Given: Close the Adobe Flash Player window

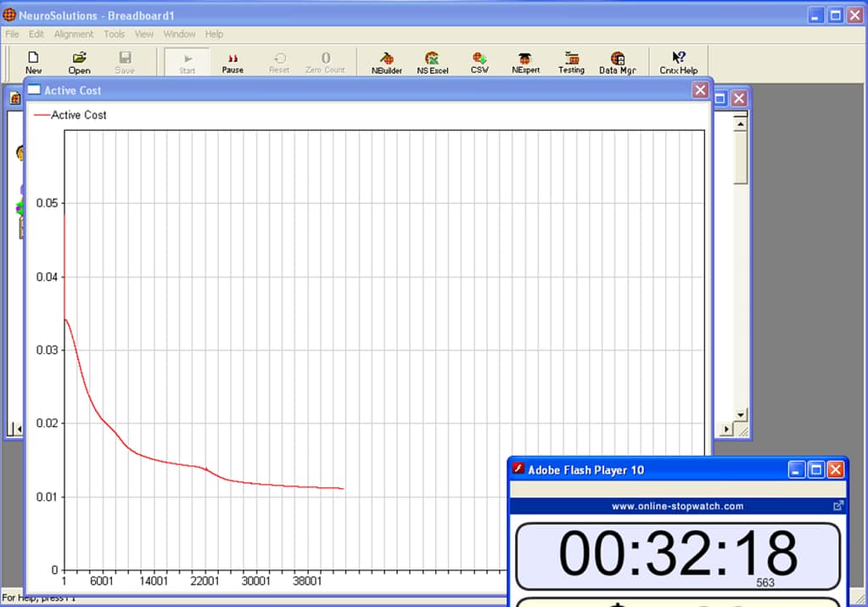Looking at the screenshot, I should tap(836, 470).
